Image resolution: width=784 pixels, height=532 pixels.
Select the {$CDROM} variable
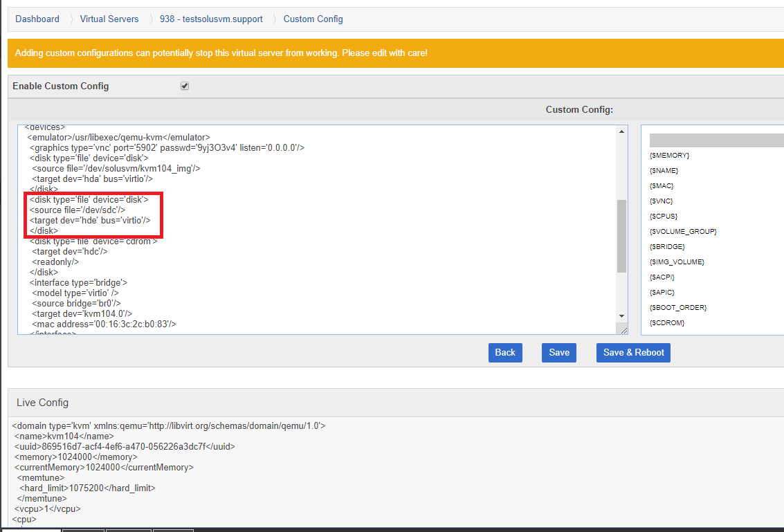click(667, 322)
